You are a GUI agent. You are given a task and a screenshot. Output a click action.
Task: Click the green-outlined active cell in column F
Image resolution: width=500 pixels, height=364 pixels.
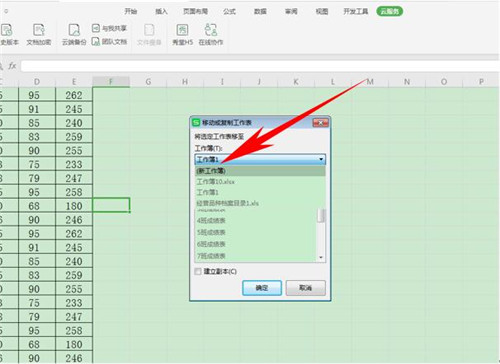pyautogui.click(x=111, y=205)
